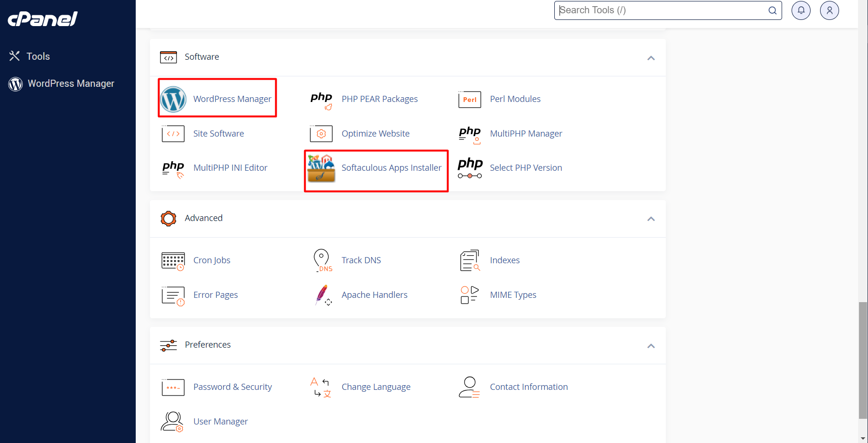
Task: Click the page vertical scrollbar thumb
Action: coord(863,360)
